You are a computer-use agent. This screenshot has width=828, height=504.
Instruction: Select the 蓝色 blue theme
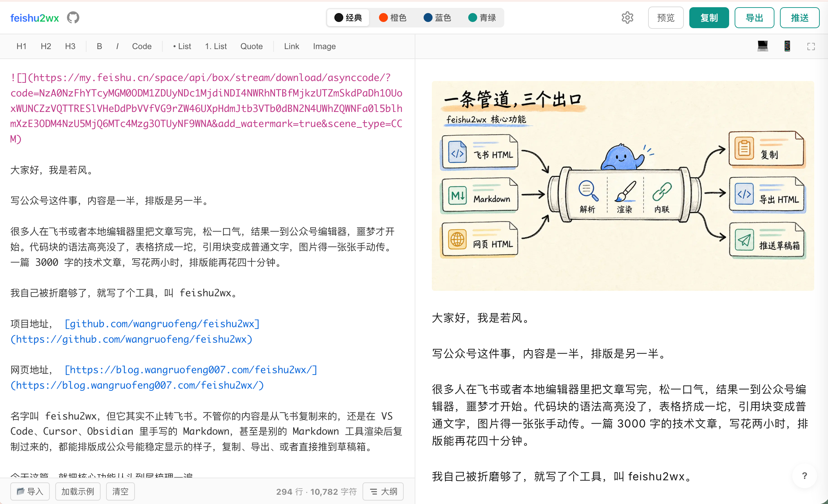437,18
